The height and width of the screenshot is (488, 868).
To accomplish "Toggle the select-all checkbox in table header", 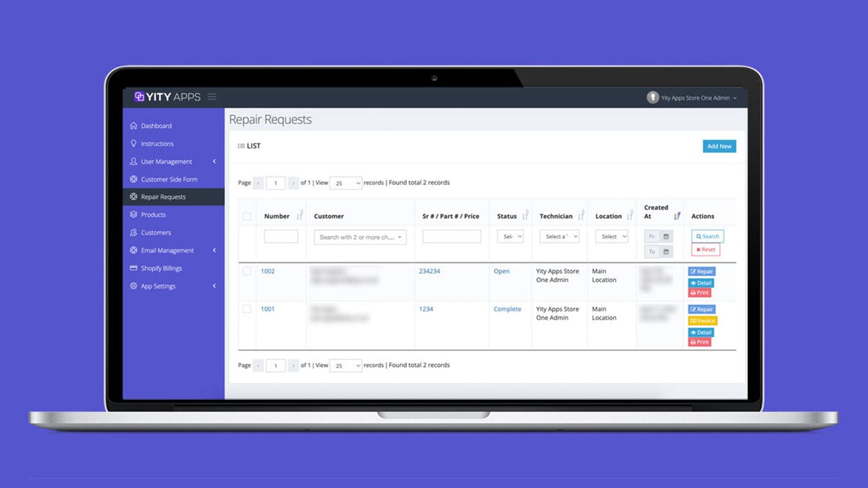I will (247, 216).
